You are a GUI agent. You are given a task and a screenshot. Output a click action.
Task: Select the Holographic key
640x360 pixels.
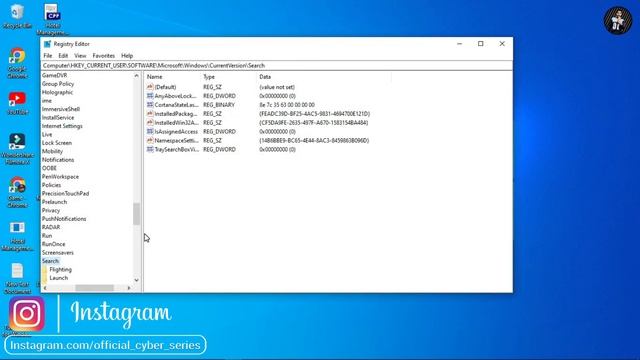[57, 92]
